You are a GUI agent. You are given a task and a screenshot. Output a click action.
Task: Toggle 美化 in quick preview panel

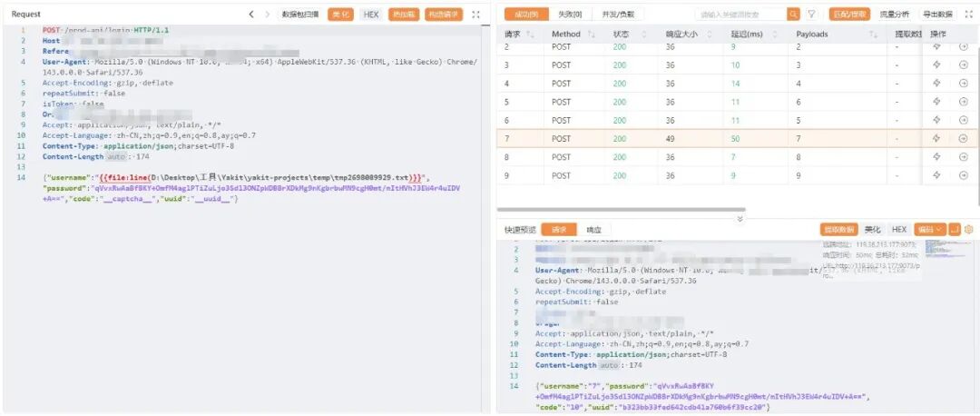click(x=873, y=230)
